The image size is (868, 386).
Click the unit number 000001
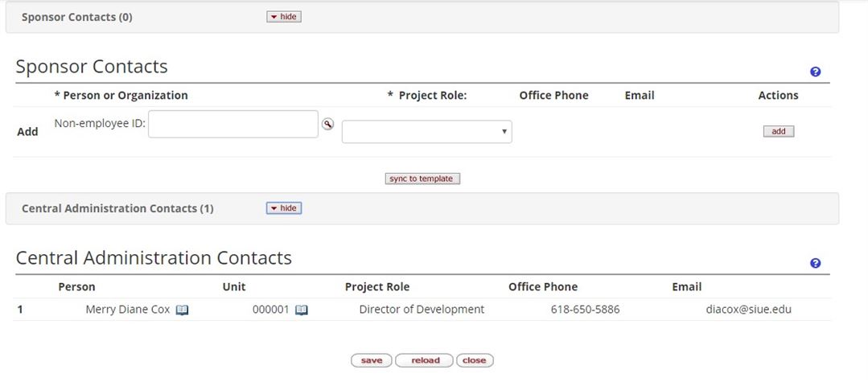point(270,309)
